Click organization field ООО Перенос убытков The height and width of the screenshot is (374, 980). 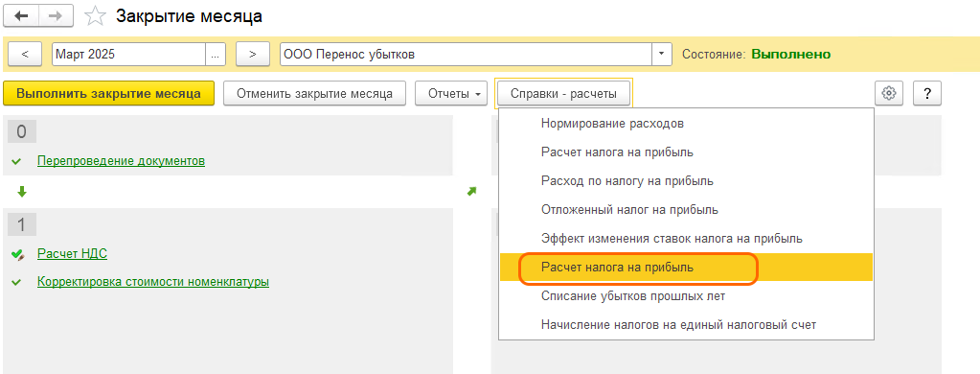tap(467, 55)
